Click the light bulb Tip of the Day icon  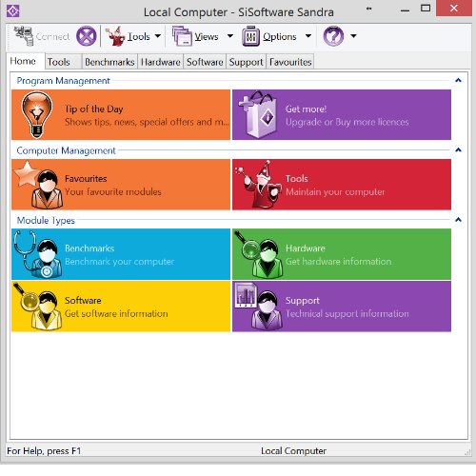37,114
